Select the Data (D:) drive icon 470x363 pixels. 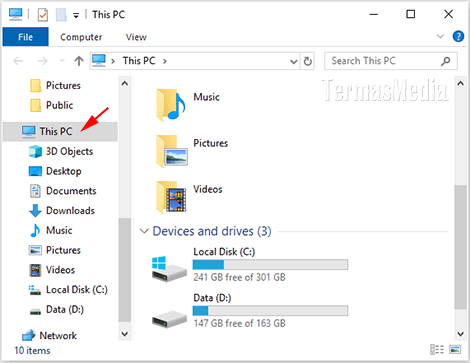[x=169, y=319]
